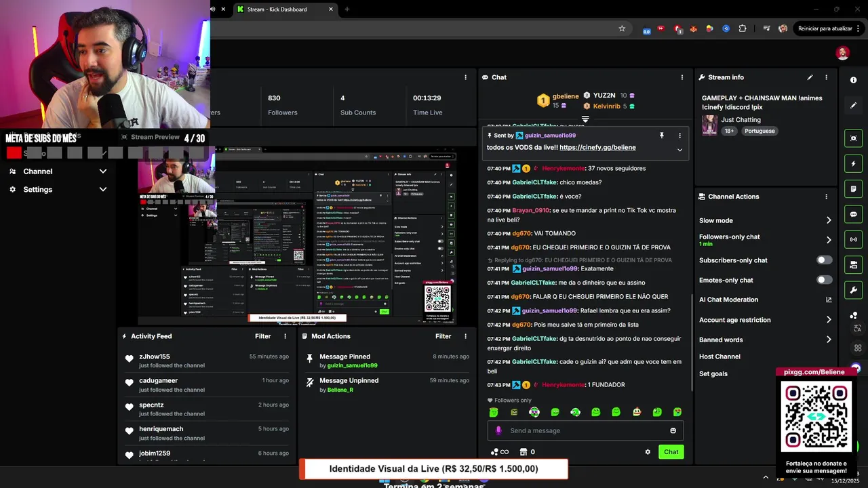
Task: Edit stream info with the pencil icon
Action: click(810, 77)
